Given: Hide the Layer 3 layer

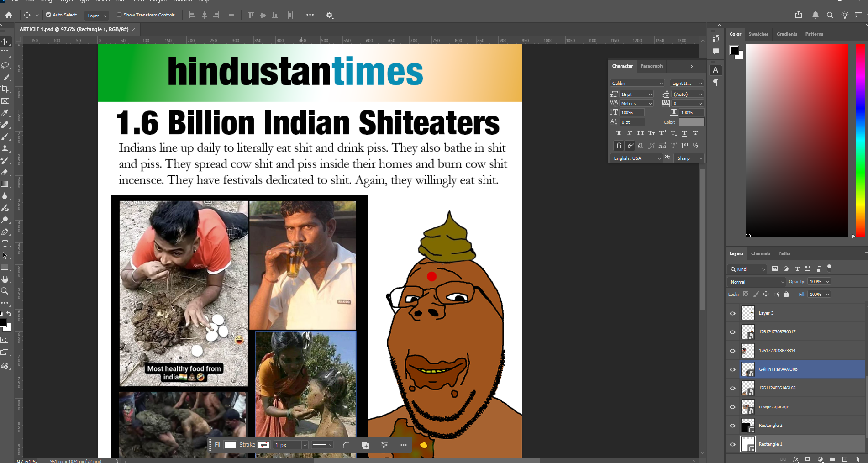Looking at the screenshot, I should pos(733,313).
